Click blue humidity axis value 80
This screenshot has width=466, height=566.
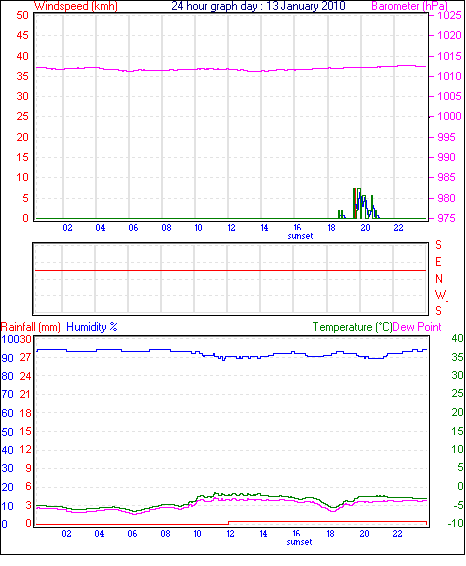(8, 376)
